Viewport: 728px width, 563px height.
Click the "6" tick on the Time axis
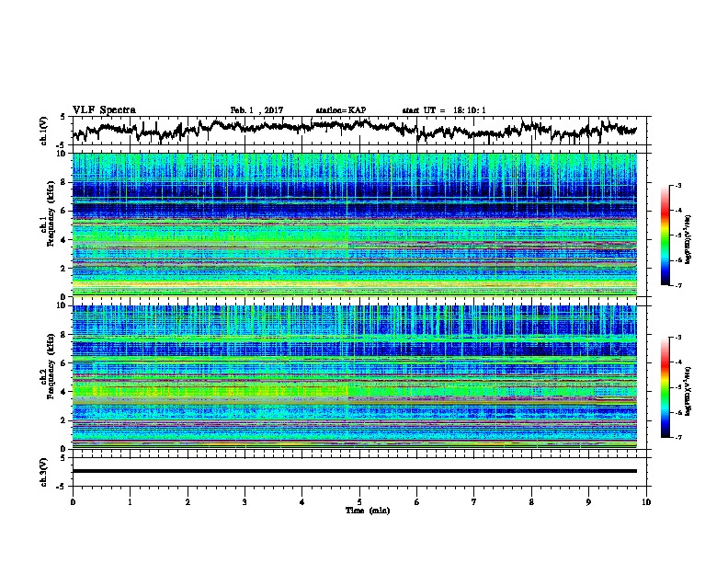416,502
